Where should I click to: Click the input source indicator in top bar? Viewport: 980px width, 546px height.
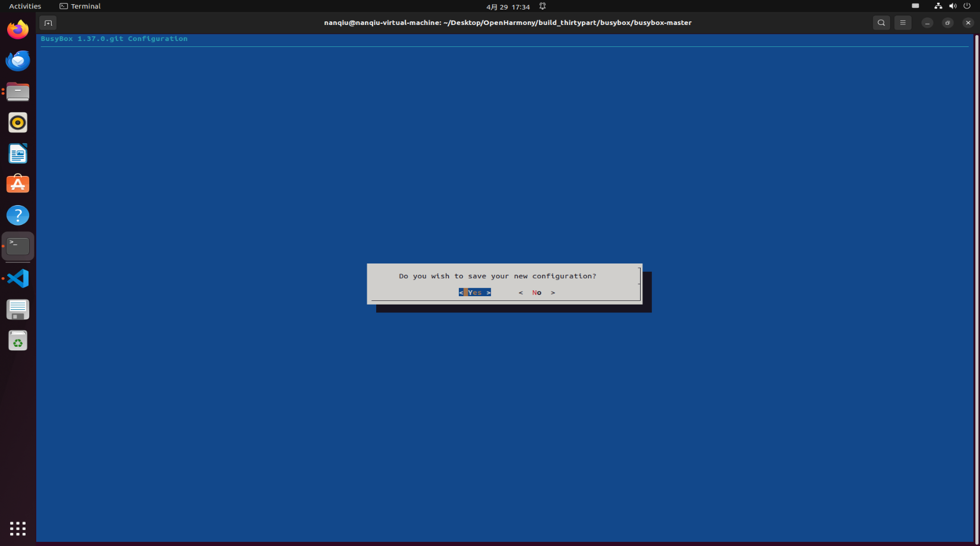click(915, 6)
